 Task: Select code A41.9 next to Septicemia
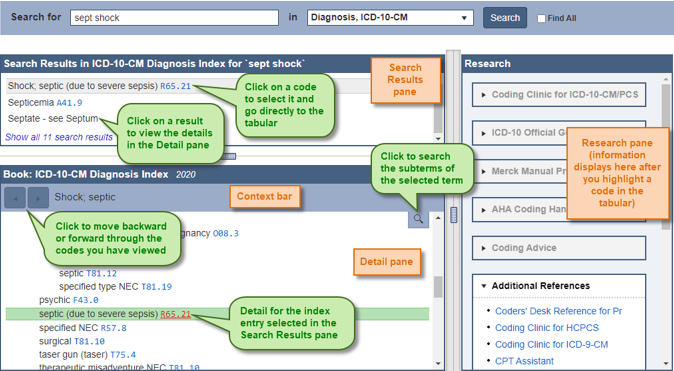(x=69, y=103)
